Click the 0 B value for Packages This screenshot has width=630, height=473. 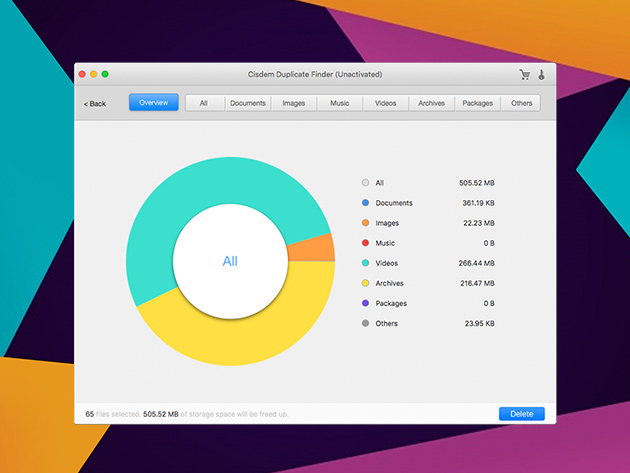(x=489, y=303)
